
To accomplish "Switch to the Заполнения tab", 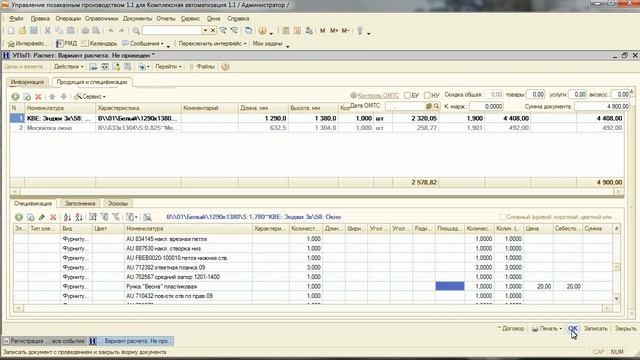I will click(x=80, y=203).
